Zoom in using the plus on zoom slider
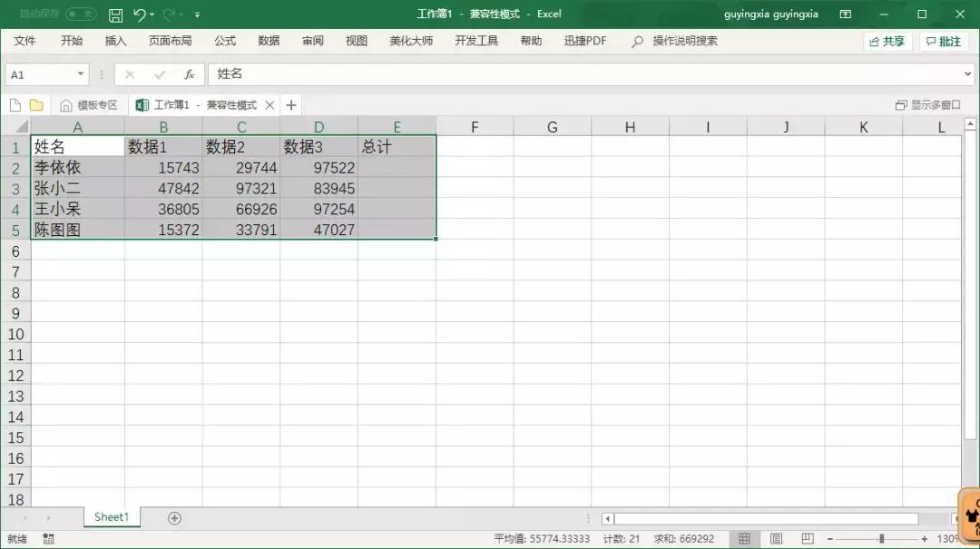 (x=926, y=538)
